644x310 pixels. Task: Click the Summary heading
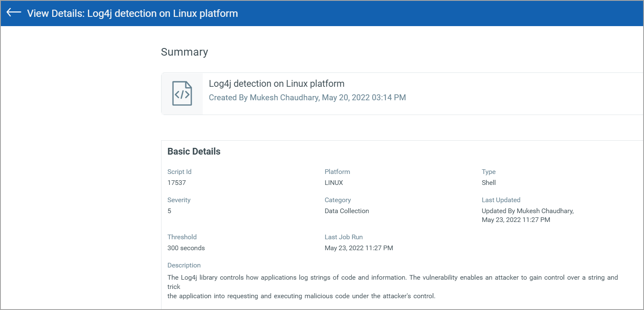click(184, 52)
